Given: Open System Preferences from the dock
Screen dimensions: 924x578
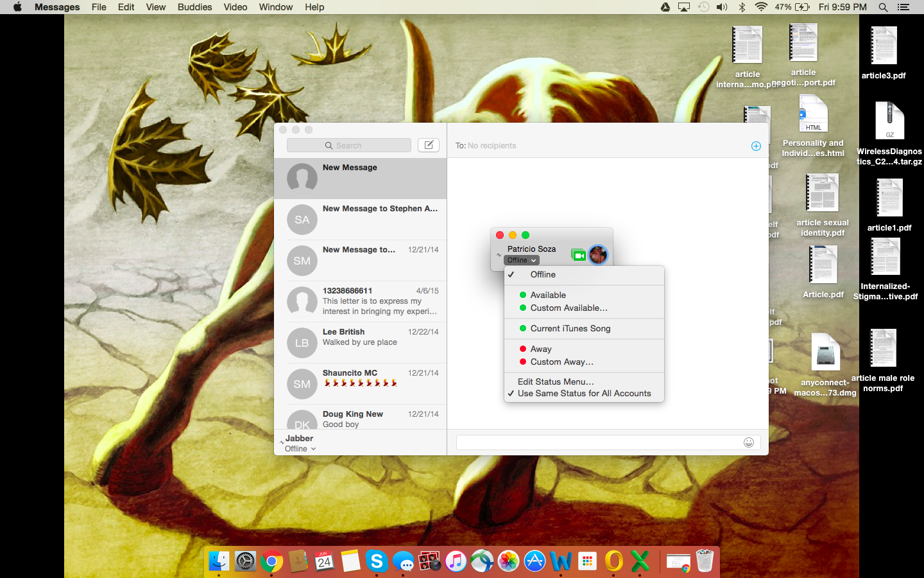Looking at the screenshot, I should [x=245, y=561].
